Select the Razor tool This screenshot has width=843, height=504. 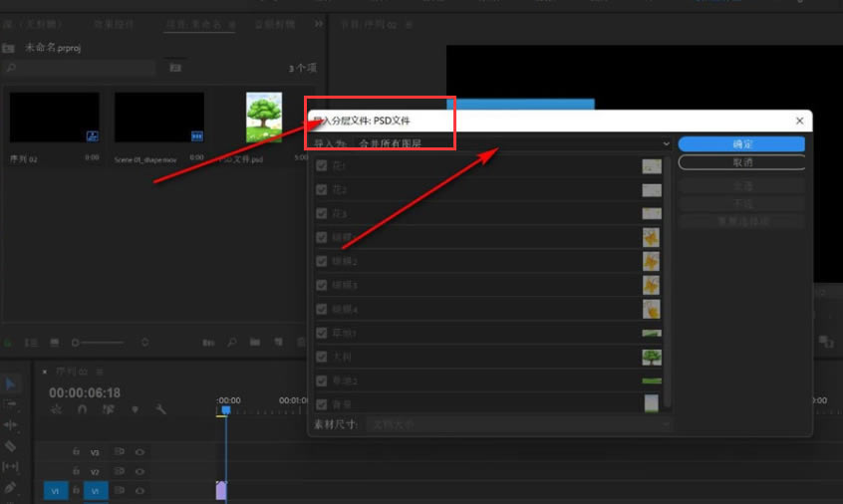coord(10,446)
